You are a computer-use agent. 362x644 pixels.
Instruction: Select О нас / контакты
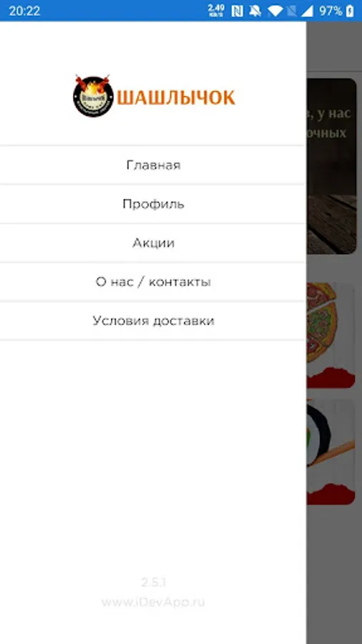coord(152,282)
